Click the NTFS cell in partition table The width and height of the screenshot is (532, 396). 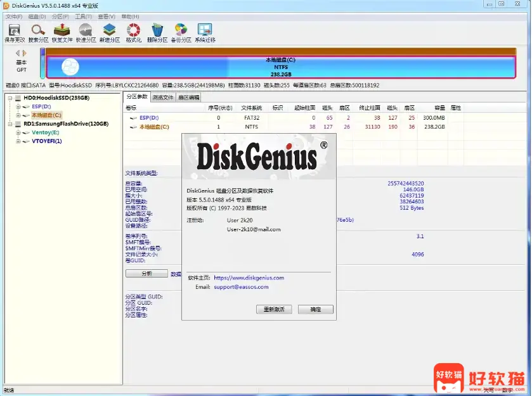[x=251, y=127]
